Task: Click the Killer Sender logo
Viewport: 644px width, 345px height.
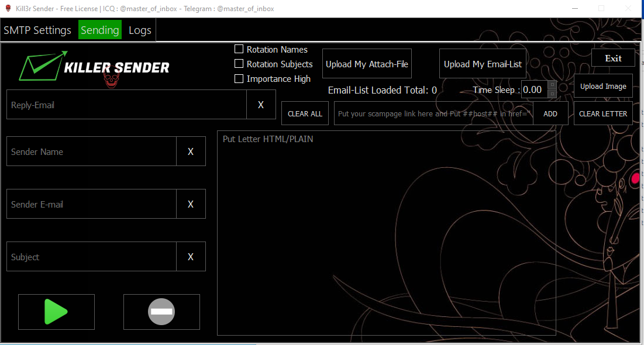Action: coord(95,68)
